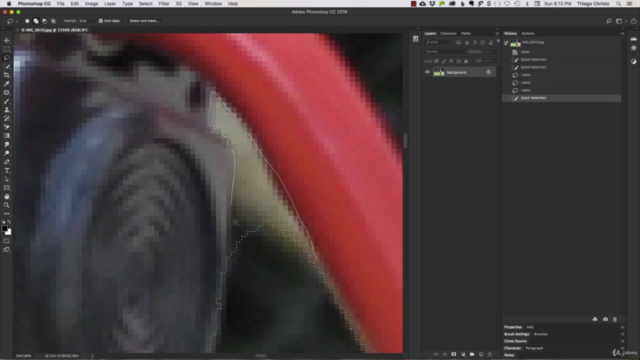
Task: Open Edit Toolbar three-dots button
Action: pos(7,213)
